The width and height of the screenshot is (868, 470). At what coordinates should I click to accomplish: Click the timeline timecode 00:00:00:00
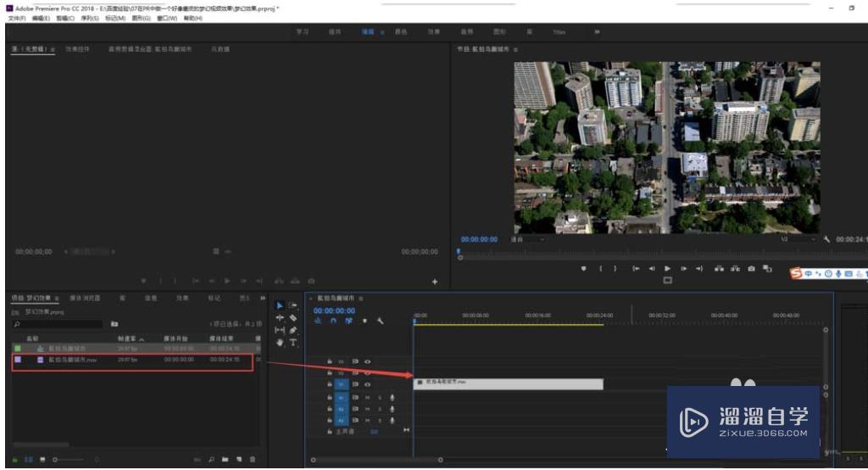click(x=334, y=311)
